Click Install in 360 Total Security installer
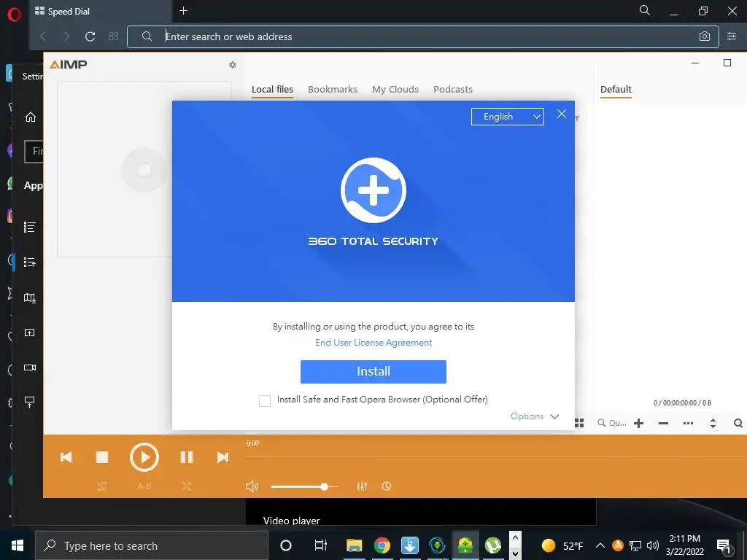Viewport: 747px width, 560px height. 373,371
